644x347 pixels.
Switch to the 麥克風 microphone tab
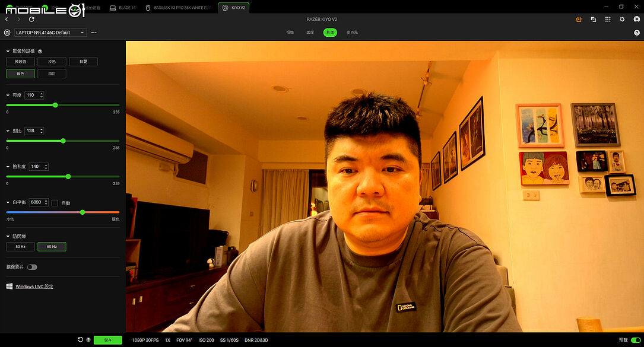click(352, 33)
